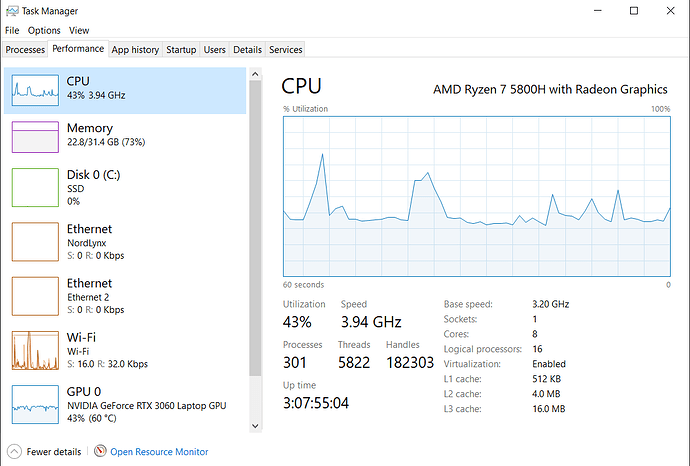The image size is (690, 466).
Task: Select the GPU 0 graph icon
Action: click(35, 404)
